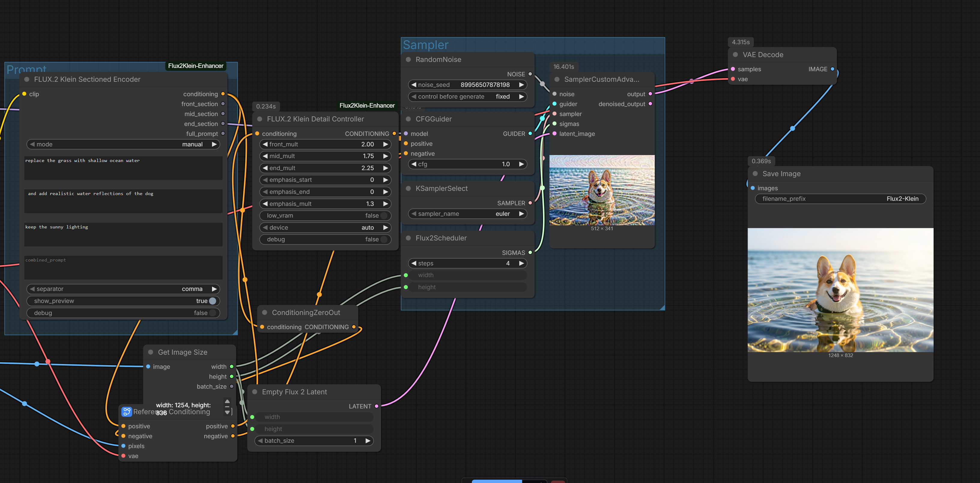Click the SamplerCustomAdvanced node title dot
Screen dimensions: 980x483
click(557, 80)
